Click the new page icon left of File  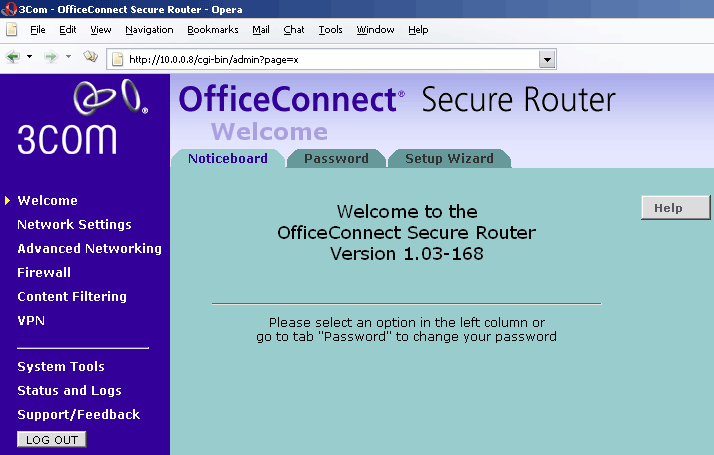tap(12, 30)
